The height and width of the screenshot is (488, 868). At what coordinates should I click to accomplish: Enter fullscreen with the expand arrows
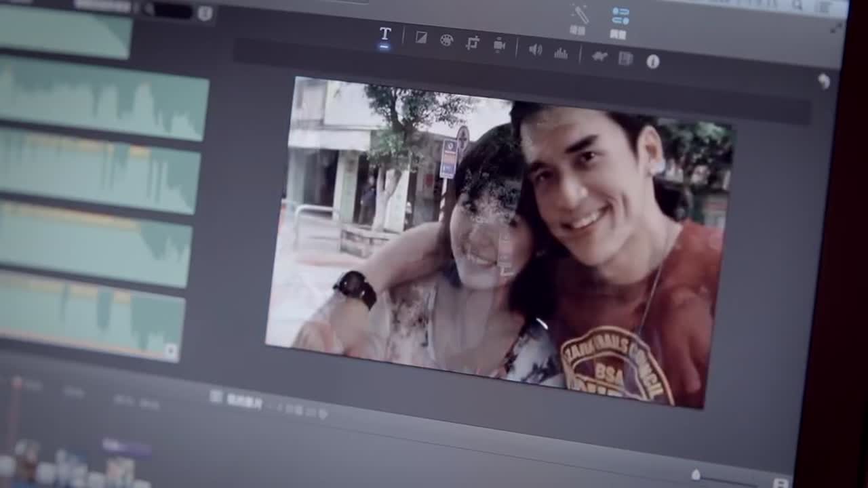[x=837, y=28]
